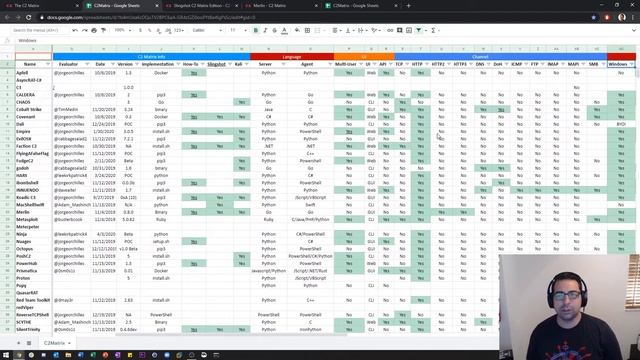Open the Windows Start menu
Image resolution: width=640 pixels, height=360 pixels.
pos(6,355)
